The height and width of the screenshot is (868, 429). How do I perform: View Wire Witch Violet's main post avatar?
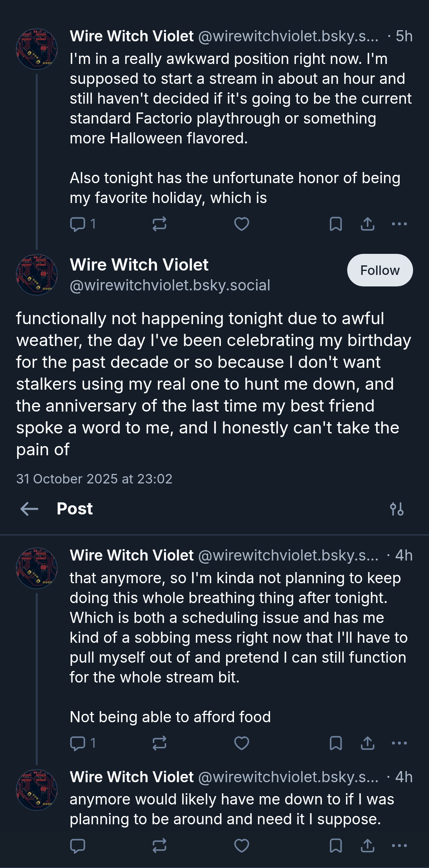(37, 275)
